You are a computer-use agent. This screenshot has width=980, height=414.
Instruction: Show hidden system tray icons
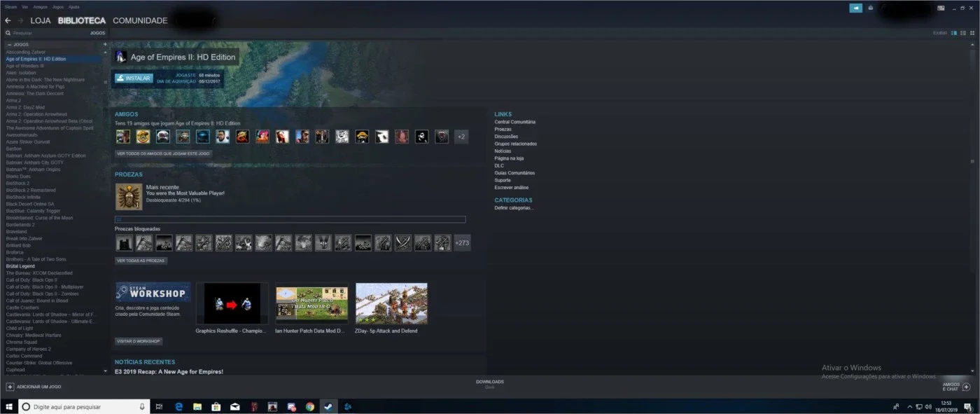909,406
